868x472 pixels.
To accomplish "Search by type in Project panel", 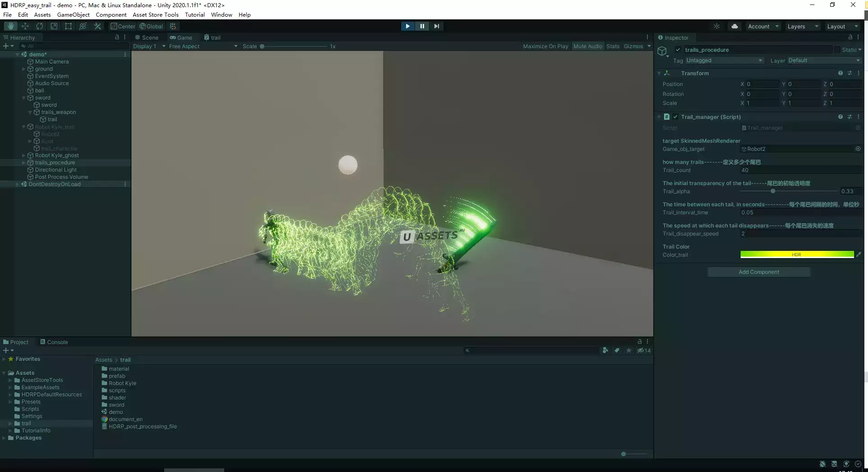I will pyautogui.click(x=605, y=350).
